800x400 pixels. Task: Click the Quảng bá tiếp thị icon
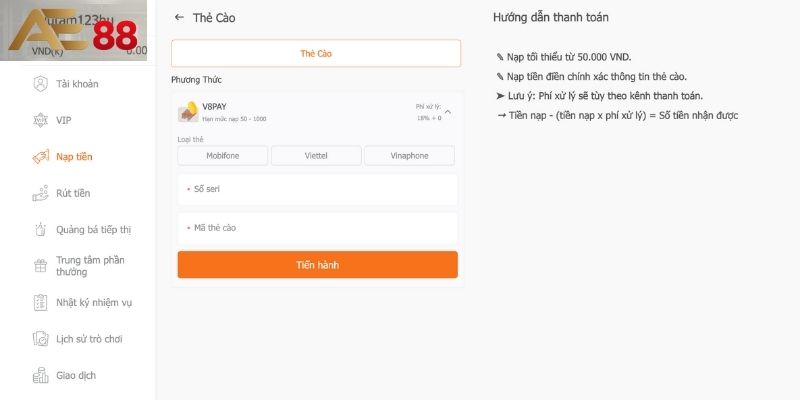click(40, 230)
